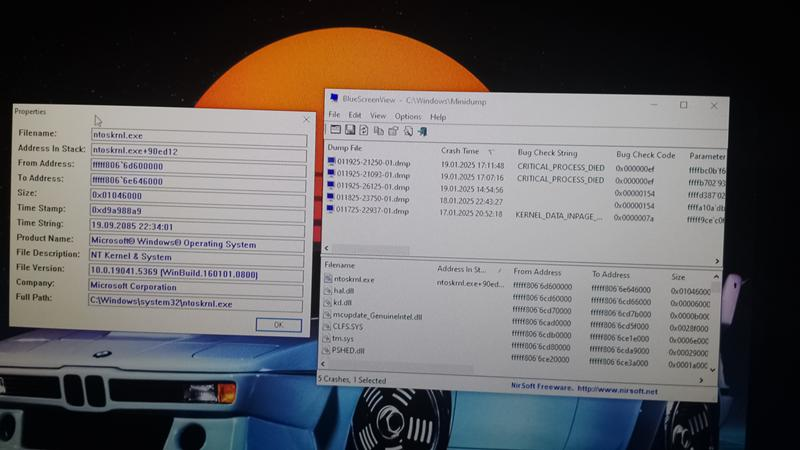Click the PSHED.dll module icon

coord(327,351)
